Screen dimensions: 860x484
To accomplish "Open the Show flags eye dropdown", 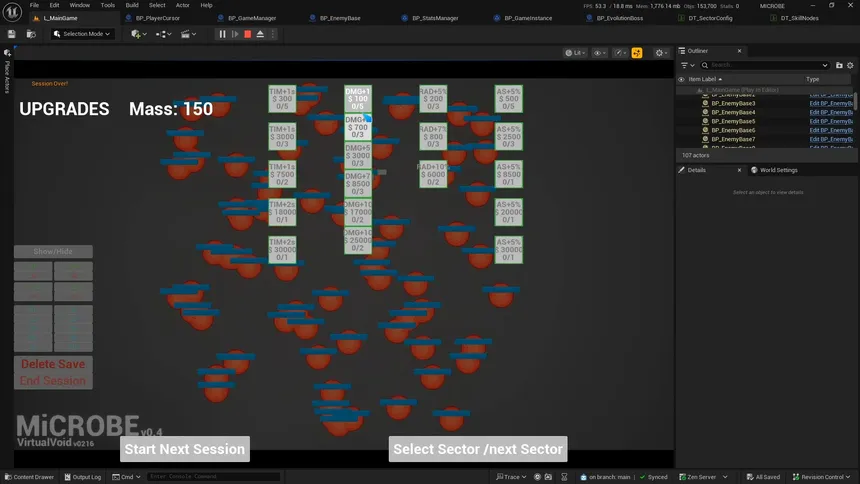I will [600, 53].
